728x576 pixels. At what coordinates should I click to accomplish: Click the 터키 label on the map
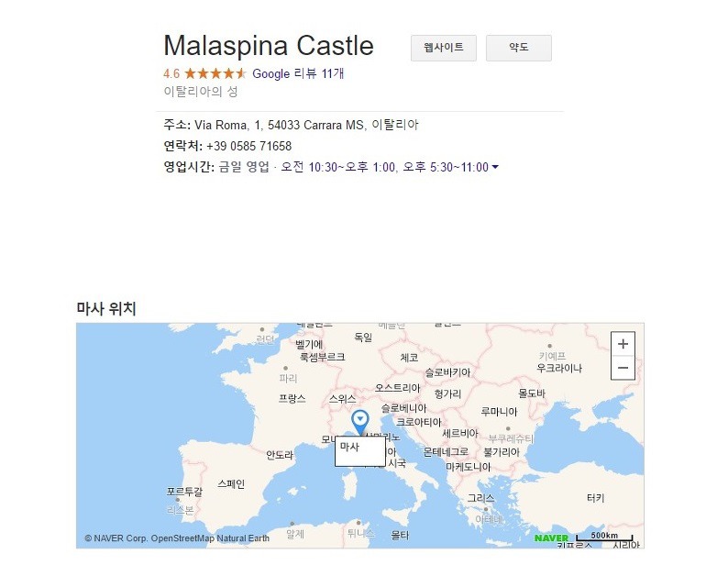point(595,497)
